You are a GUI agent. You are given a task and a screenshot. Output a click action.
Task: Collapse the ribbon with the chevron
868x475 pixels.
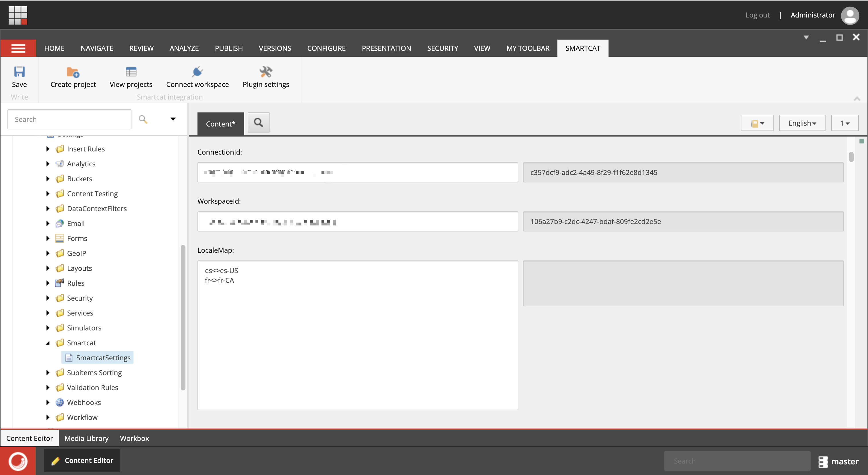[857, 98]
